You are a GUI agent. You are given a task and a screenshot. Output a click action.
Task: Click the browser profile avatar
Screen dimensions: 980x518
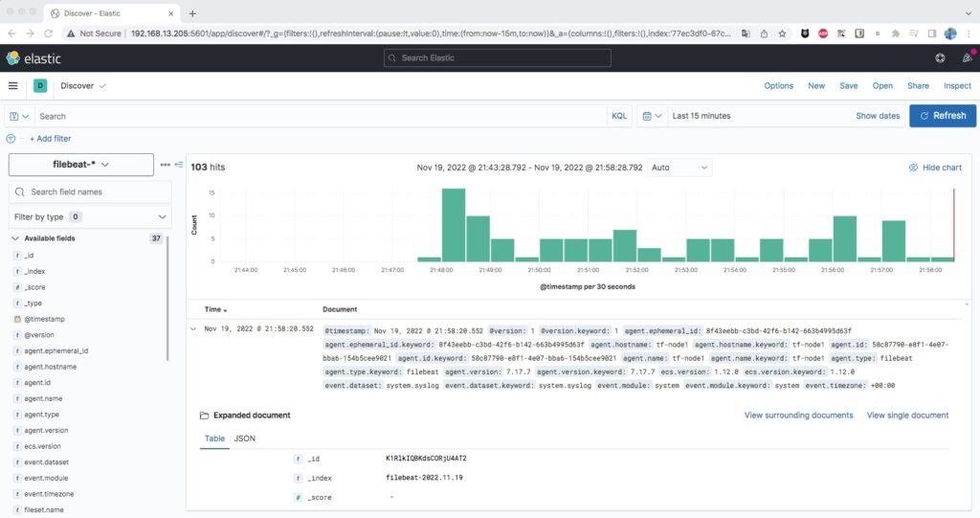950,34
